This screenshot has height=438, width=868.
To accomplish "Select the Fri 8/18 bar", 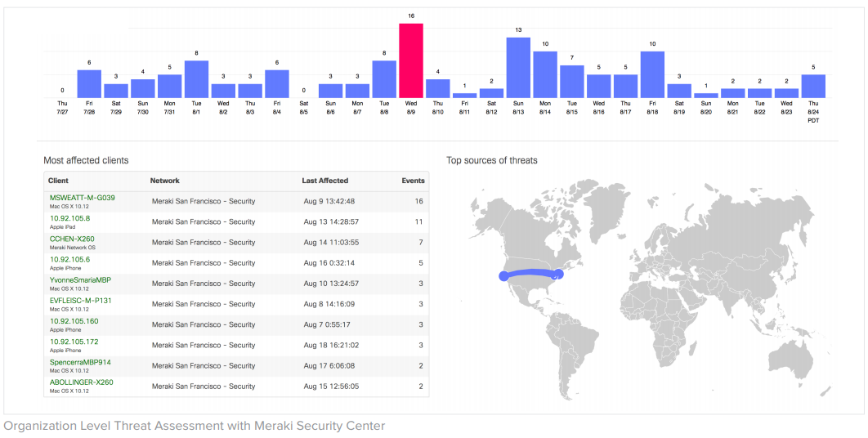I will click(x=653, y=74).
